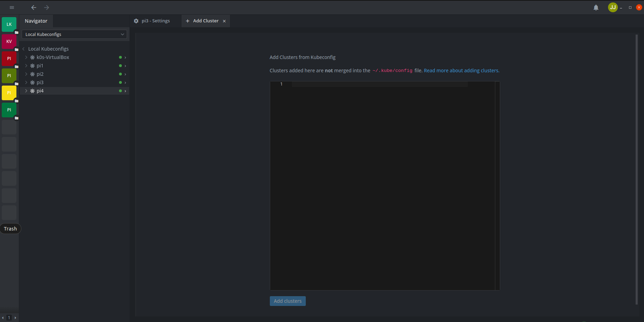This screenshot has height=322, width=644.
Task: Open the Read more about adding clusters link
Action: click(x=461, y=70)
